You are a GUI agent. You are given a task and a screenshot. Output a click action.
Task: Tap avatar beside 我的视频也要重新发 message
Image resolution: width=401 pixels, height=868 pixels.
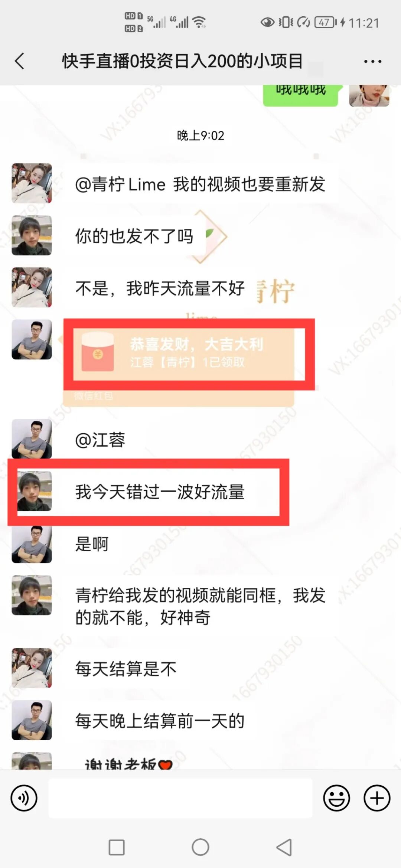tap(32, 183)
